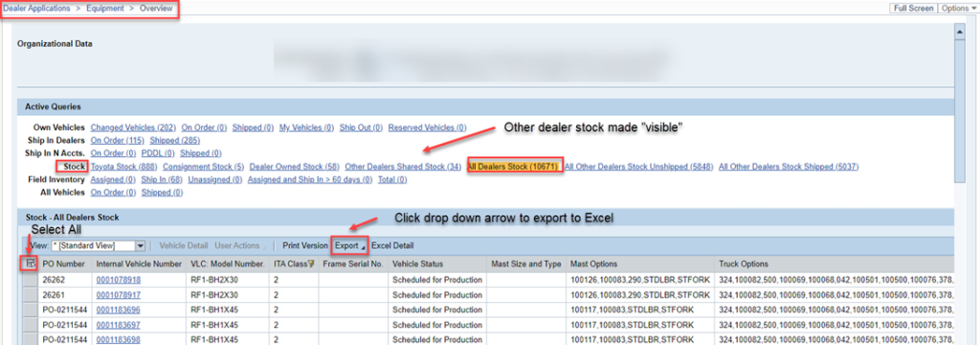This screenshot has height=345, width=980.
Task: Open Assigned and Ship In > 60 days (0)
Action: 310,180
